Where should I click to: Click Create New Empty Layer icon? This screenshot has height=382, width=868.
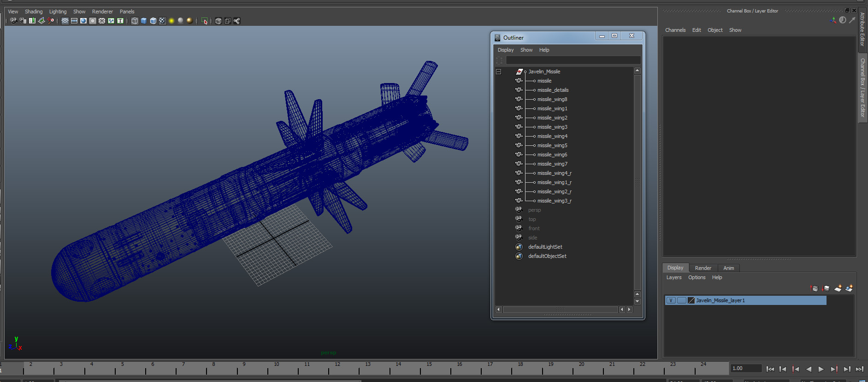coord(838,288)
